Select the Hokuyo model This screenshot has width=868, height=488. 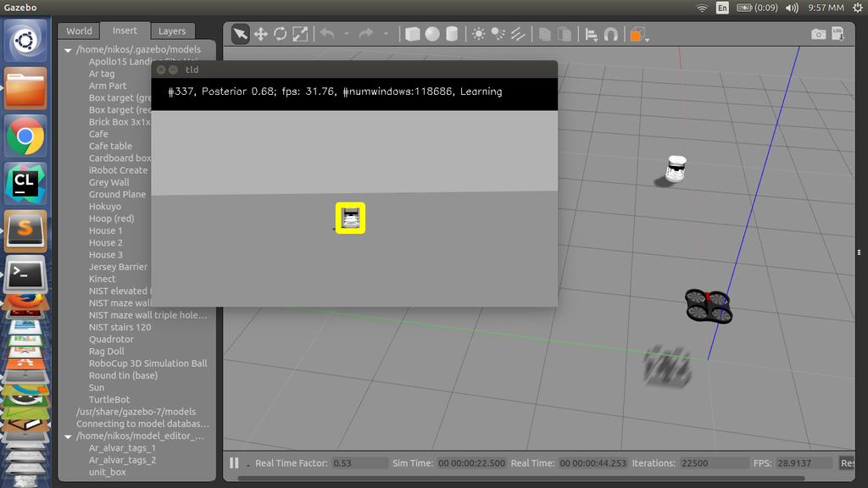pos(104,207)
